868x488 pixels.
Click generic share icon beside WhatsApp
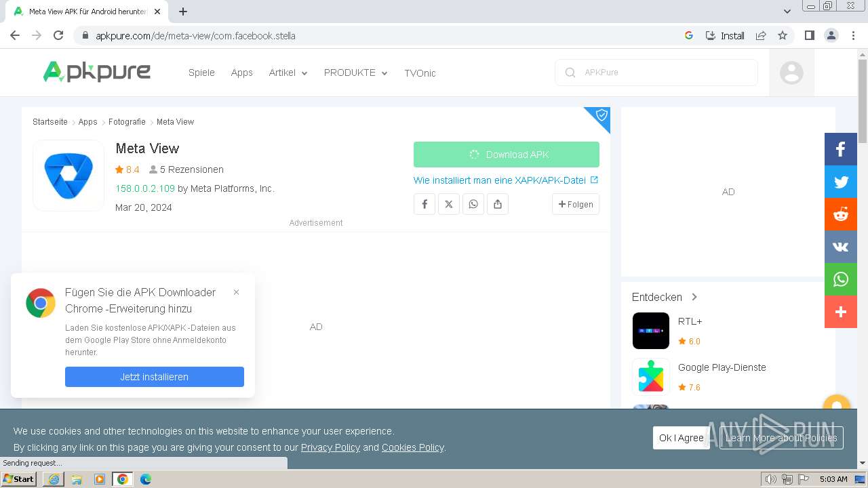click(x=498, y=204)
